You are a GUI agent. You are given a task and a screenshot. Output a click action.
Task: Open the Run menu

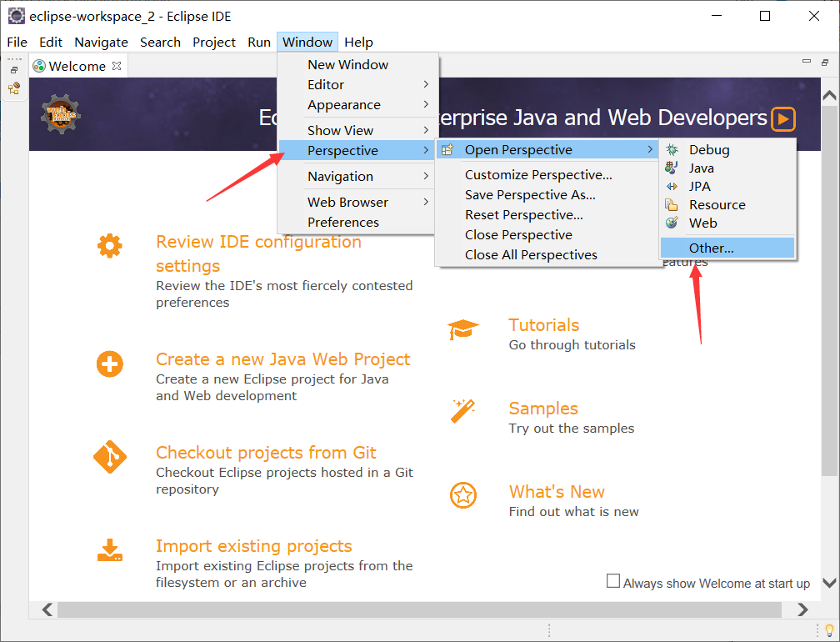click(x=258, y=43)
